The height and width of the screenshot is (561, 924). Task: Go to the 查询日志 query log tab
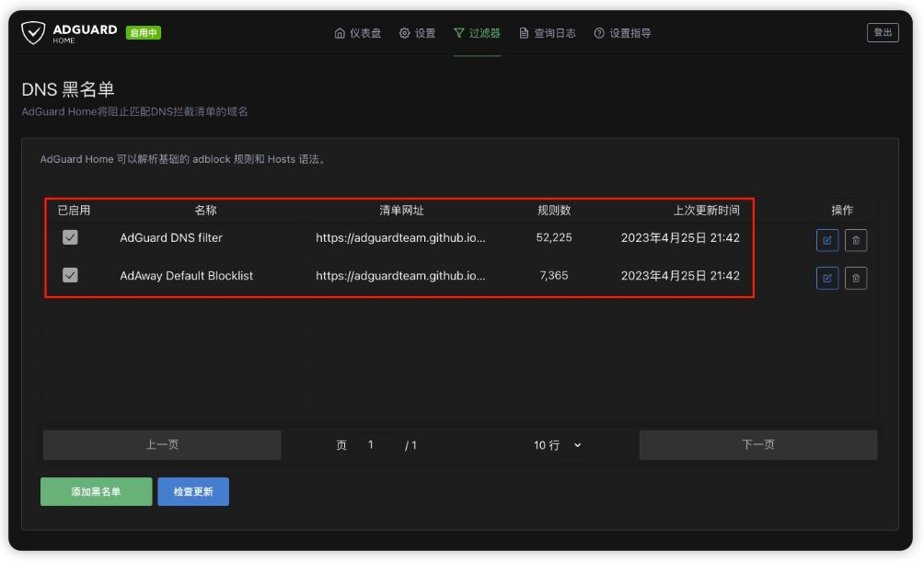548,33
